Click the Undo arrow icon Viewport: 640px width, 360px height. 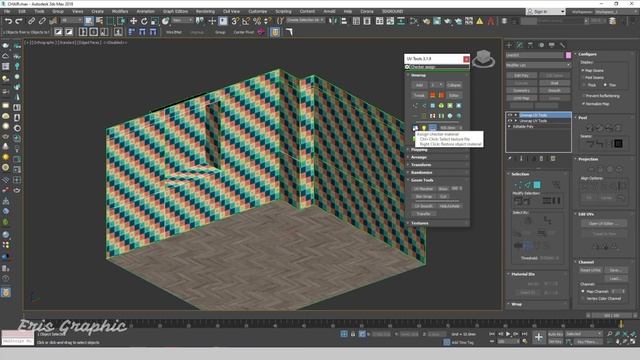[8, 21]
